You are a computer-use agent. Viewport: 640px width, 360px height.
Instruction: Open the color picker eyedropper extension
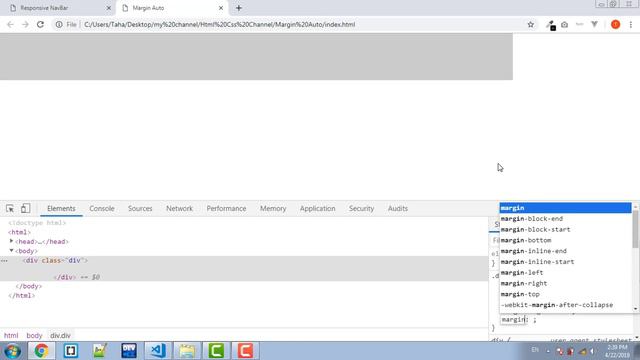pyautogui.click(x=551, y=25)
